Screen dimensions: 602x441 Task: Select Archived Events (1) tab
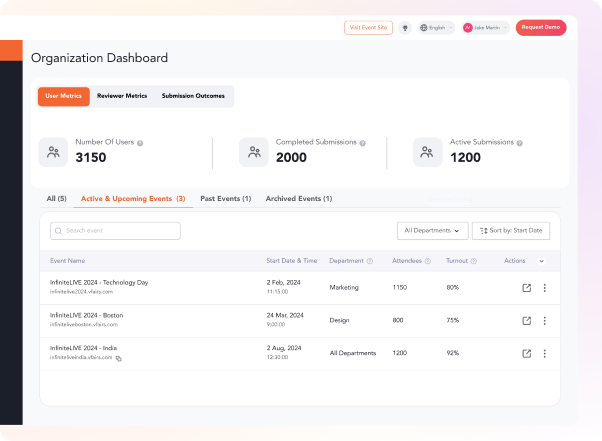299,199
